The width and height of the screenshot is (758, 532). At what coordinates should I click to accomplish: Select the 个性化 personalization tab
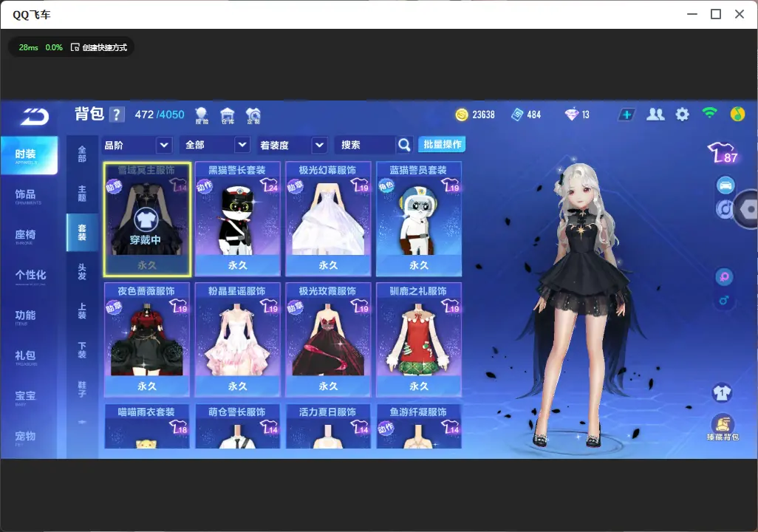tap(30, 276)
